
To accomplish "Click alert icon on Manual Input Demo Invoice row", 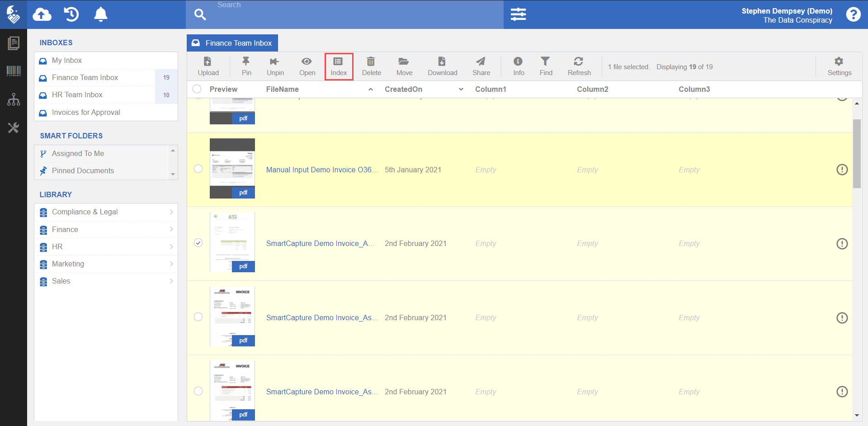I will 842,170.
